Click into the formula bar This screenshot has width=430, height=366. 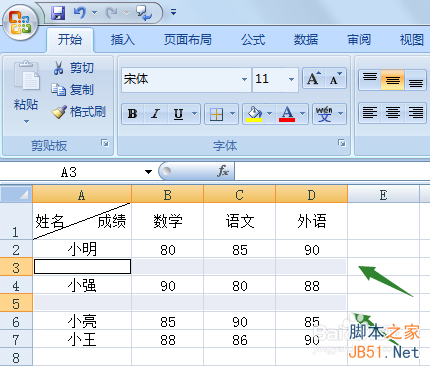pyautogui.click(x=332, y=171)
